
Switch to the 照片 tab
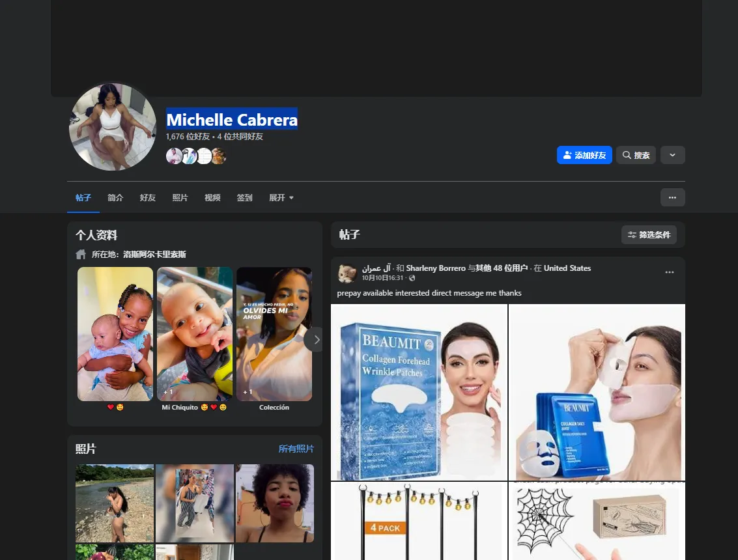(x=180, y=197)
